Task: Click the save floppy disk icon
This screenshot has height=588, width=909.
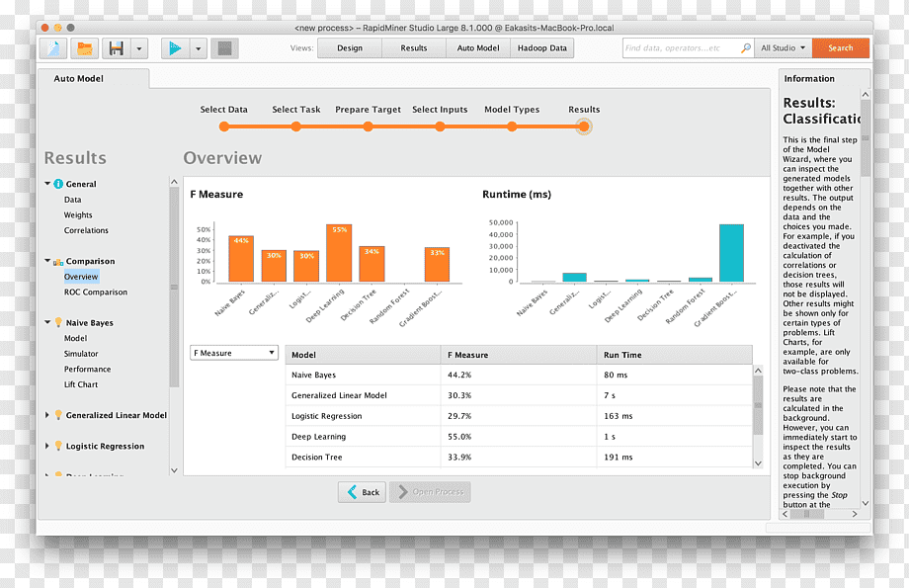Action: click(x=117, y=48)
